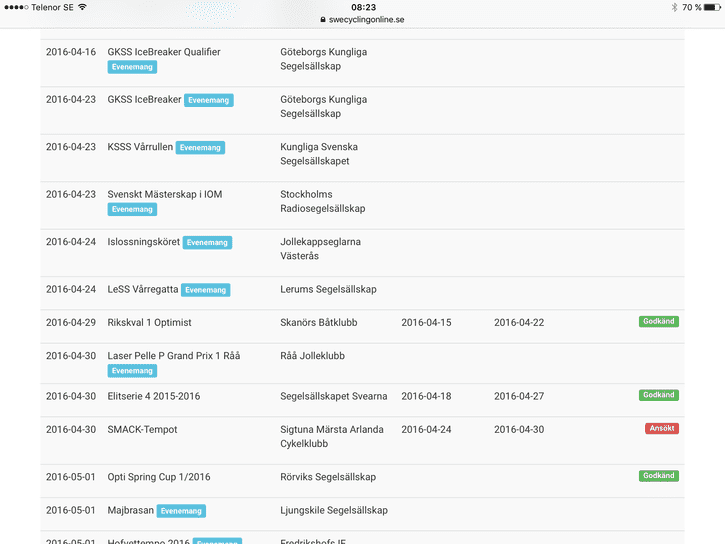
Task: Click the Evenemang badge next to KSSS Vårrullen
Action: [x=200, y=148]
